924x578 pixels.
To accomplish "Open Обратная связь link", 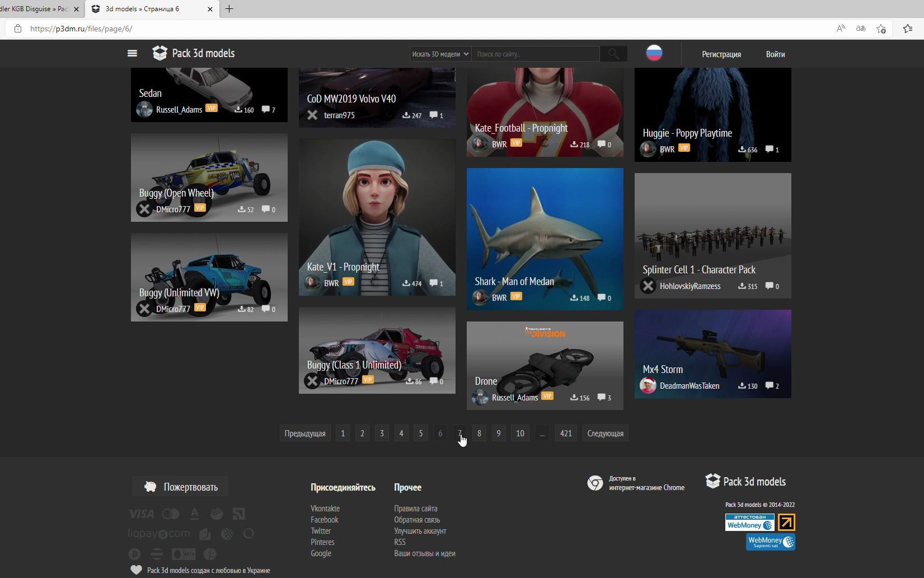I will point(417,520).
